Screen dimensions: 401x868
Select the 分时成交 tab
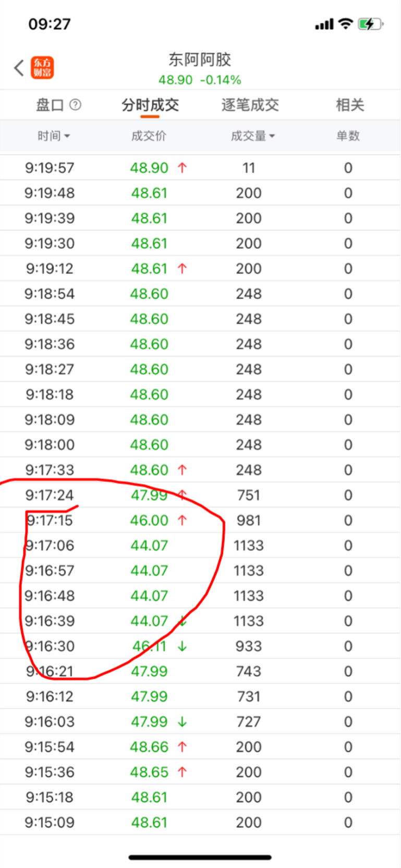(150, 105)
